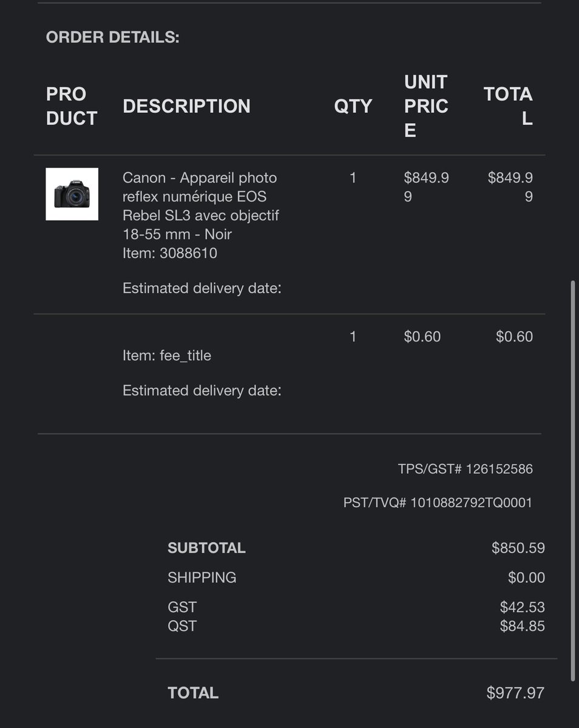Click the DESCRIPTION column header

[186, 106]
